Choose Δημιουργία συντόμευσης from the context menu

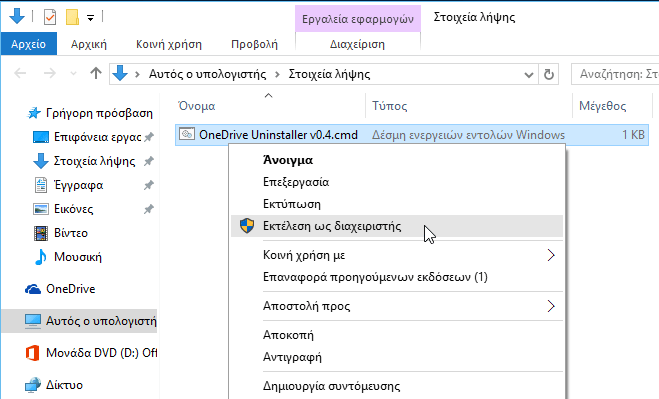click(x=397, y=386)
